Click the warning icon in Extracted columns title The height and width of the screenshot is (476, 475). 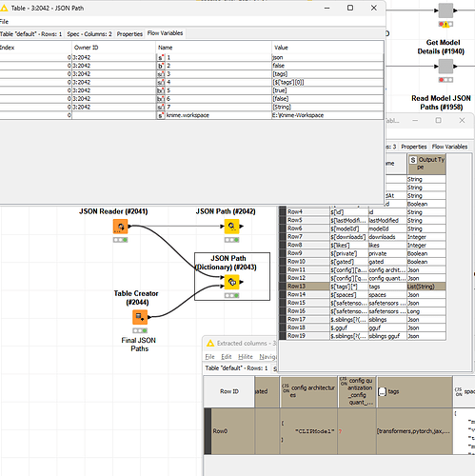pos(210,343)
